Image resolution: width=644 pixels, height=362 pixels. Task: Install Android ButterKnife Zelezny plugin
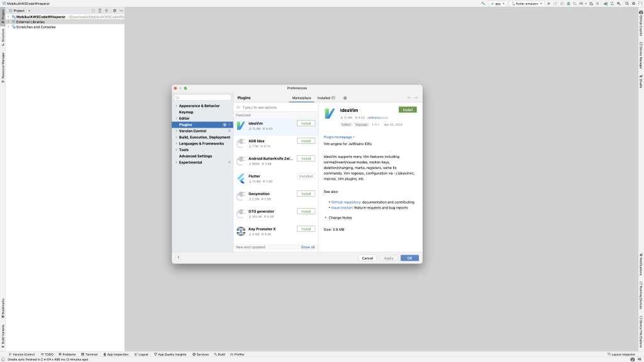click(306, 159)
